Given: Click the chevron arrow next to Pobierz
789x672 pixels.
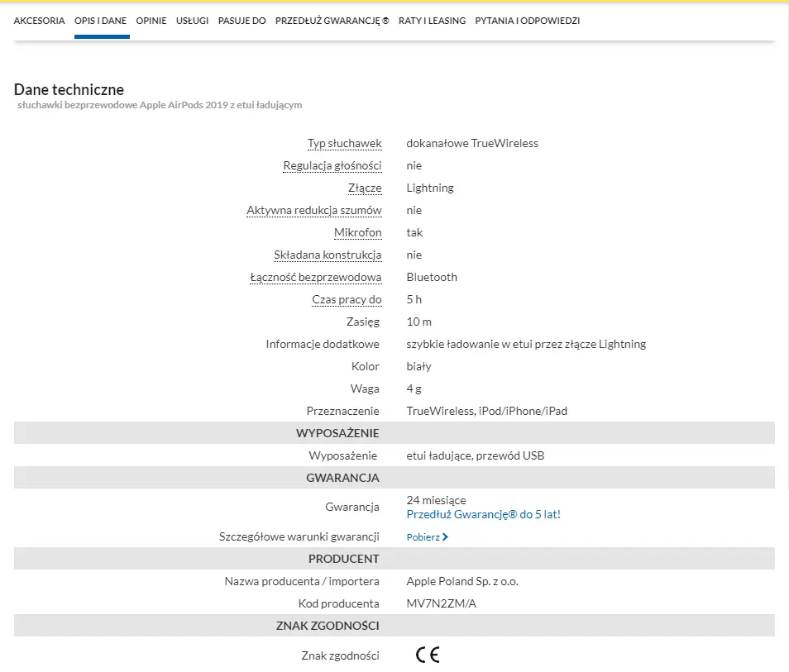Looking at the screenshot, I should 445,537.
